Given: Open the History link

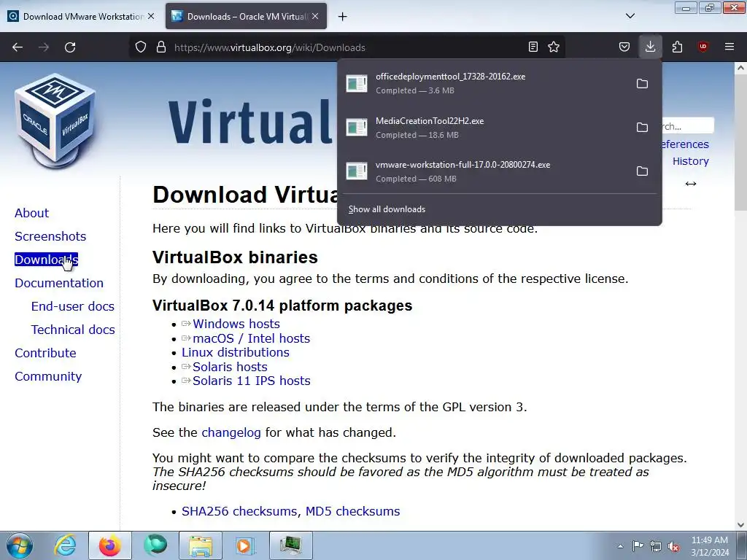Looking at the screenshot, I should tap(690, 161).
